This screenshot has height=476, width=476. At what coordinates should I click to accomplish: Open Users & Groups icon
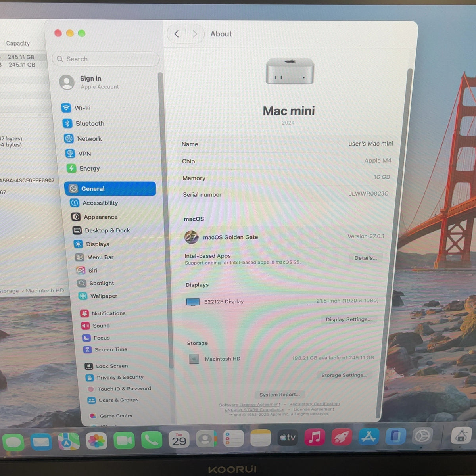click(92, 400)
